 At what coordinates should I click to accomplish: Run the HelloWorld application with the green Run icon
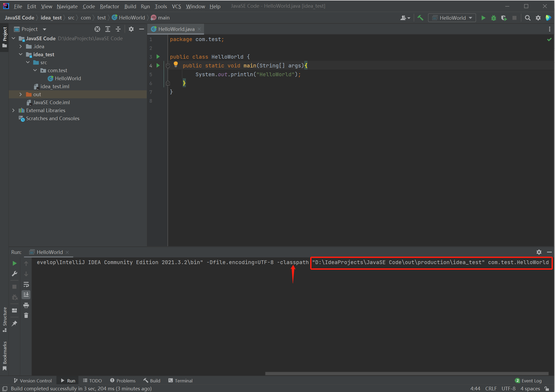pos(484,18)
